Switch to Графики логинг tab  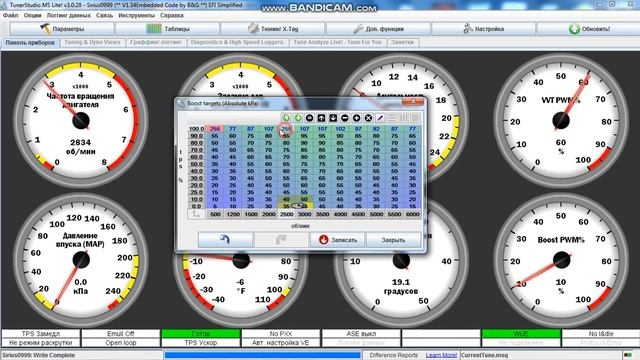pyautogui.click(x=156, y=42)
